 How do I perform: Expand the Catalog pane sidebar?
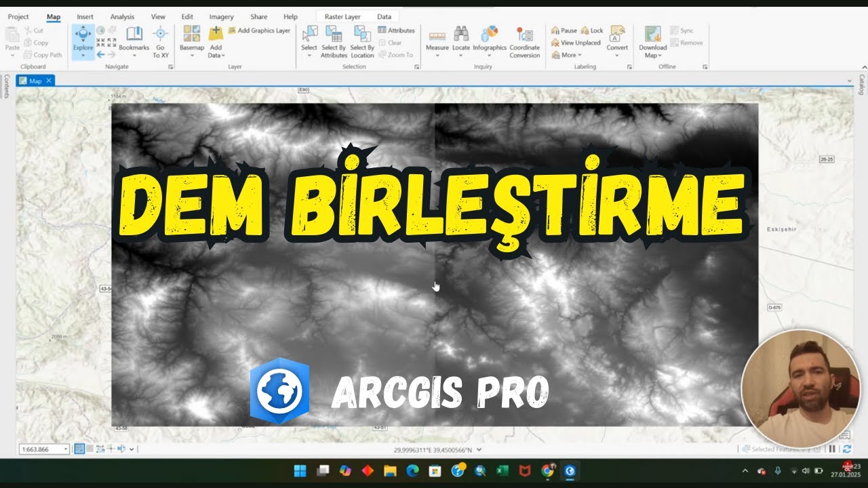click(x=861, y=85)
